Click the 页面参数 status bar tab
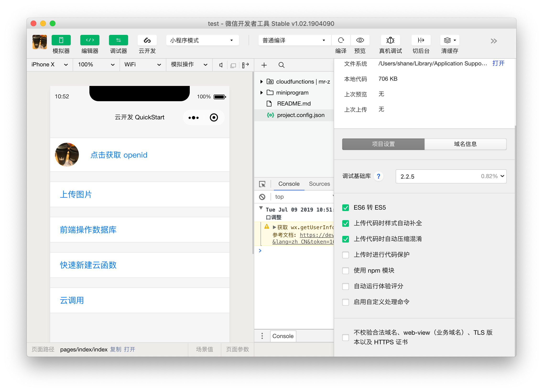543x392 pixels. coord(238,350)
